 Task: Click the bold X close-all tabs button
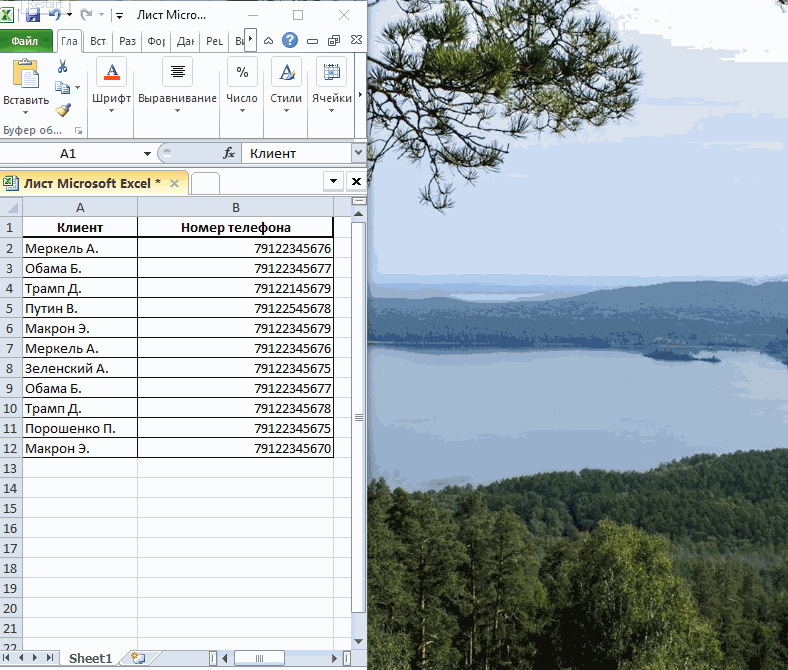click(356, 181)
